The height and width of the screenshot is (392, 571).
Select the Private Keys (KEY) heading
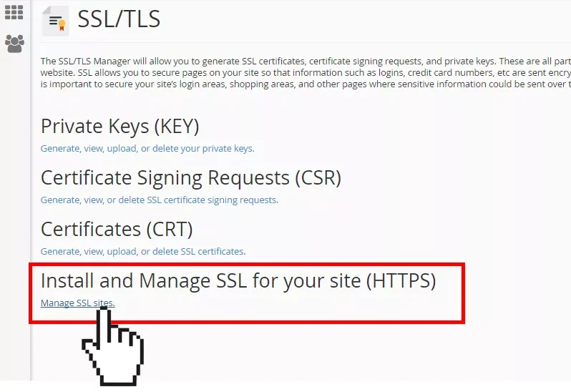119,127
